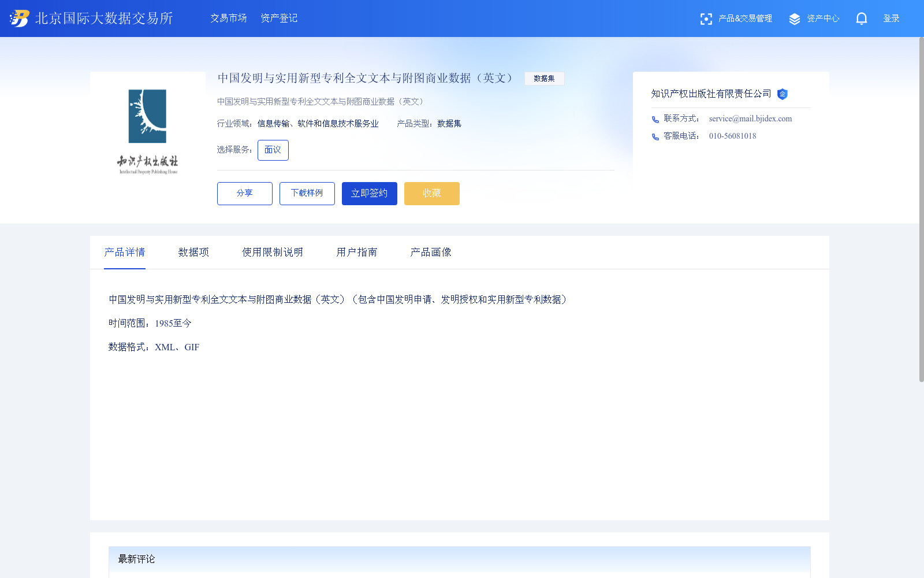Open the 产品画像 tab
The width and height of the screenshot is (924, 578).
pos(431,253)
